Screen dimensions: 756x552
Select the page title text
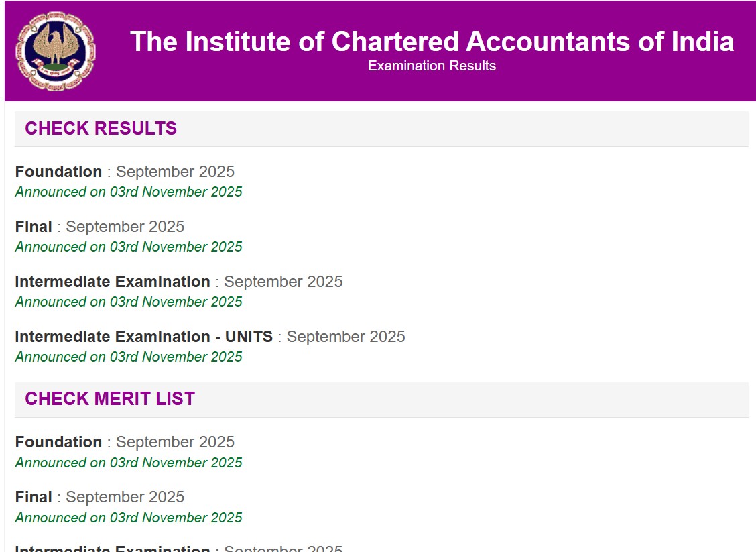tap(432, 42)
